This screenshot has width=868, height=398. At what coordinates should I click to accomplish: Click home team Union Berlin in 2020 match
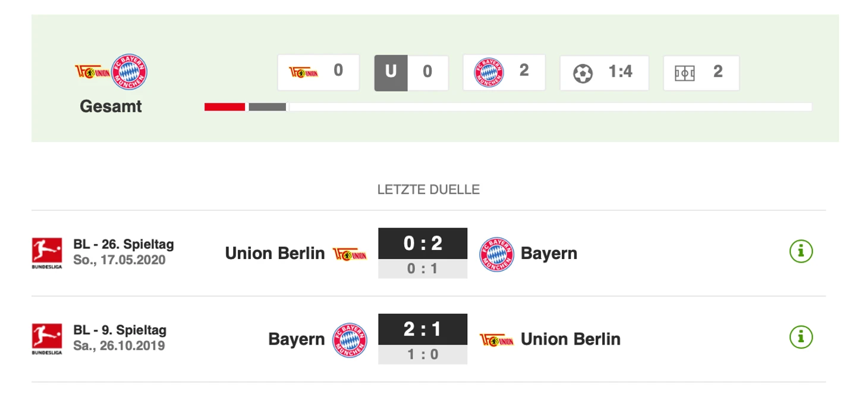point(275,254)
